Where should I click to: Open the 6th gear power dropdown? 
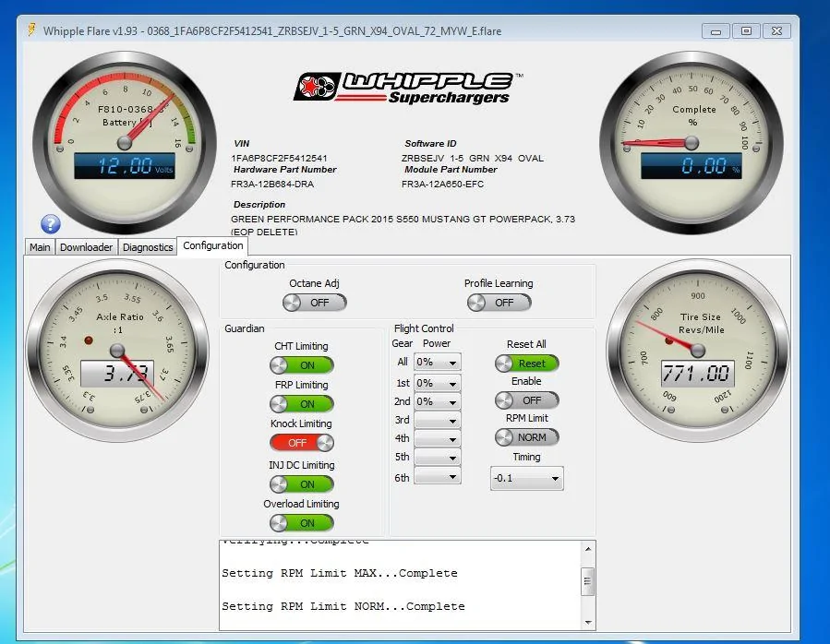tap(438, 476)
